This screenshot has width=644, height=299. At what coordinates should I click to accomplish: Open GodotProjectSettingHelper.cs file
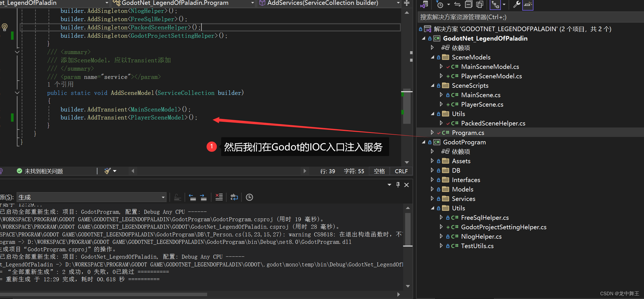[x=504, y=227]
